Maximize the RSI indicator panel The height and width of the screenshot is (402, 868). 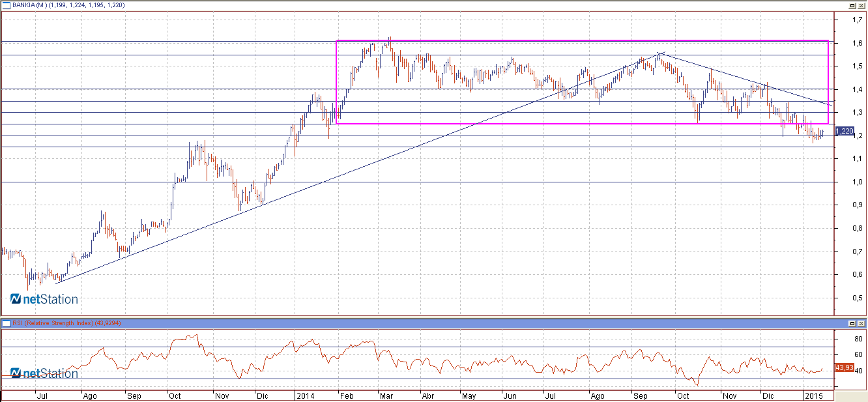point(852,323)
